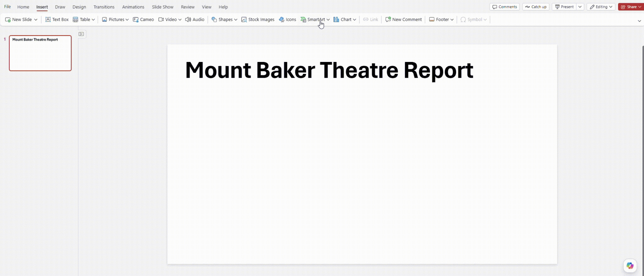Insert Audio with the speaker icon
This screenshot has width=644, height=276.
tap(195, 20)
